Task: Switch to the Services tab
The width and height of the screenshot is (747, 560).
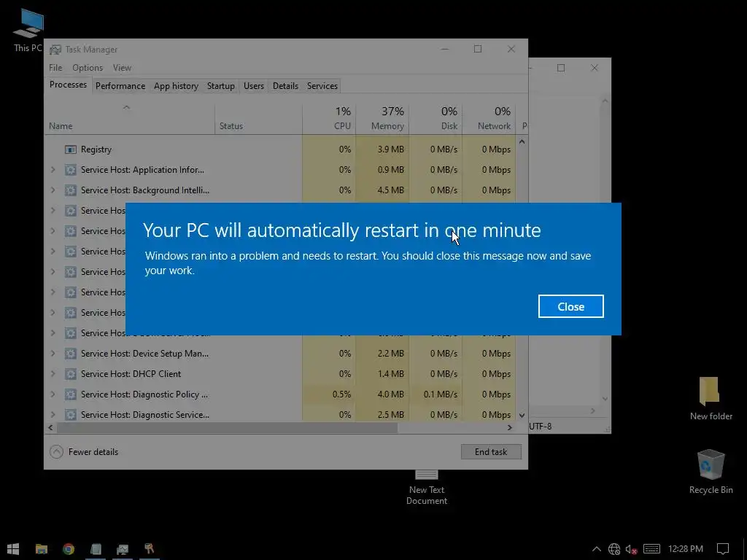Action: pyautogui.click(x=322, y=86)
